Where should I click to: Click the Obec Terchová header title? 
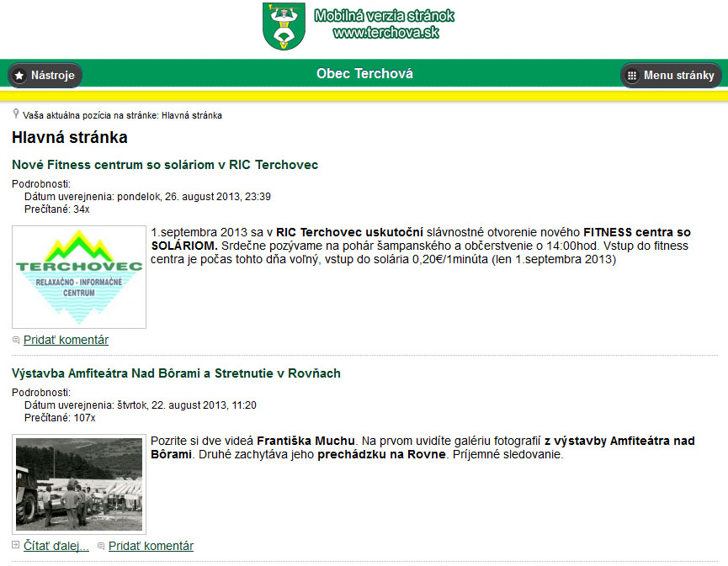[x=364, y=73]
